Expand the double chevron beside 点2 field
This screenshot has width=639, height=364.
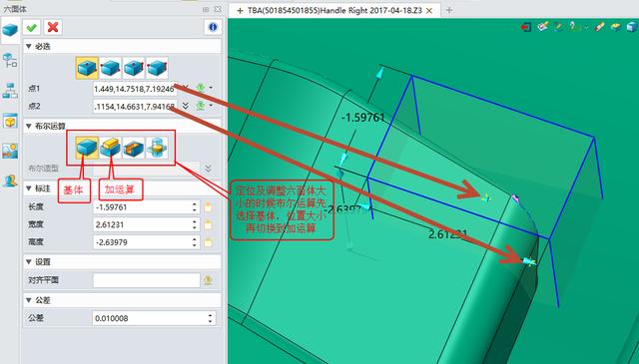[x=186, y=106]
